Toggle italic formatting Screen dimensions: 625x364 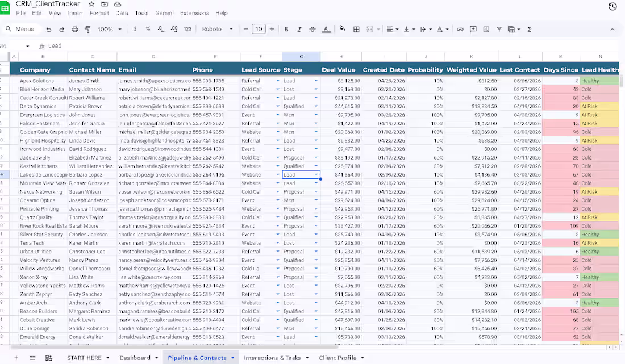tap(299, 29)
